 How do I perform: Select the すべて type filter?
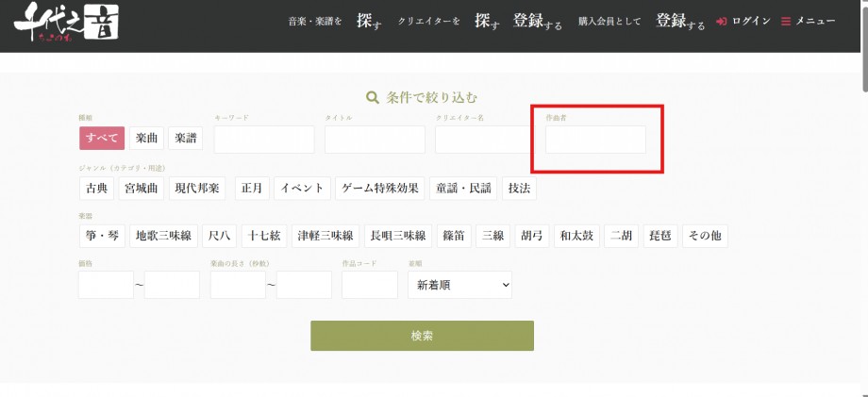pyautogui.click(x=101, y=139)
